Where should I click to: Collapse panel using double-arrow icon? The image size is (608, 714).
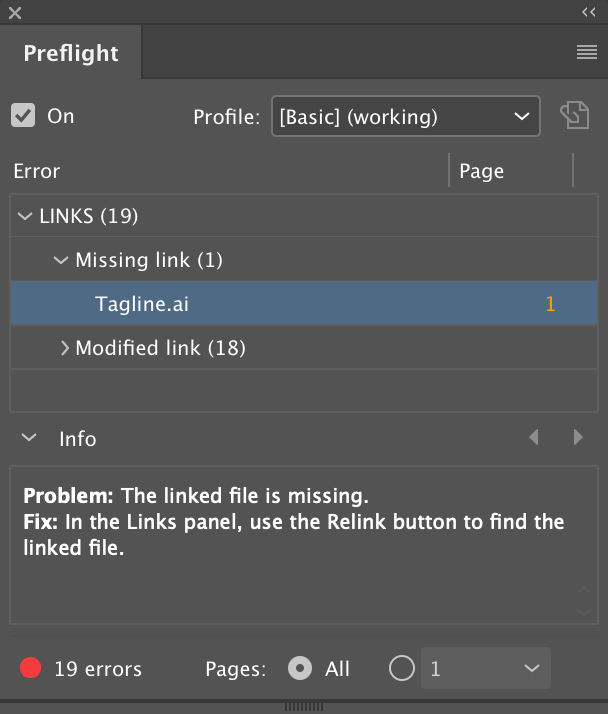[x=589, y=12]
